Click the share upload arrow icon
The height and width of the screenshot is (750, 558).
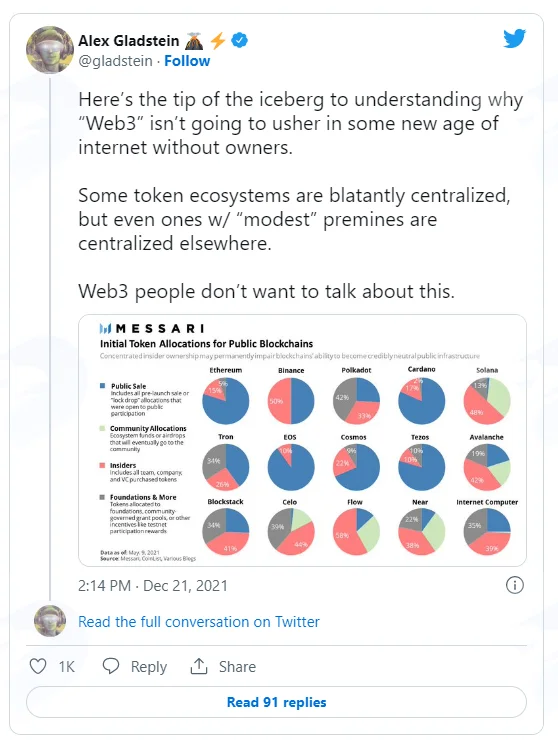pos(199,666)
